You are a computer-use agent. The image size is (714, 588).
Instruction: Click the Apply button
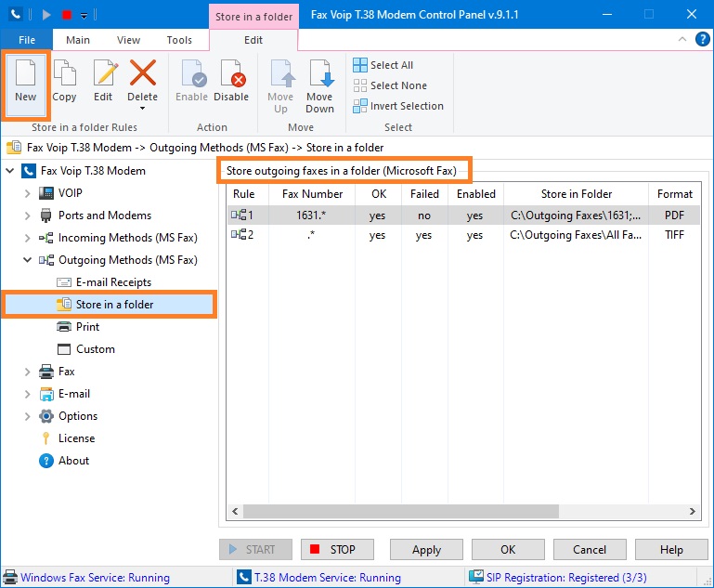427,550
